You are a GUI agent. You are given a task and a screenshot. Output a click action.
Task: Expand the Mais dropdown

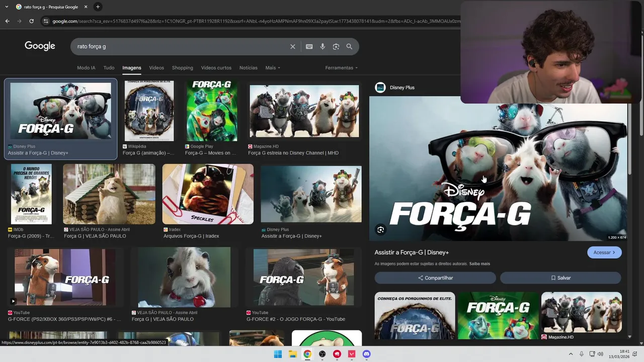point(273,68)
